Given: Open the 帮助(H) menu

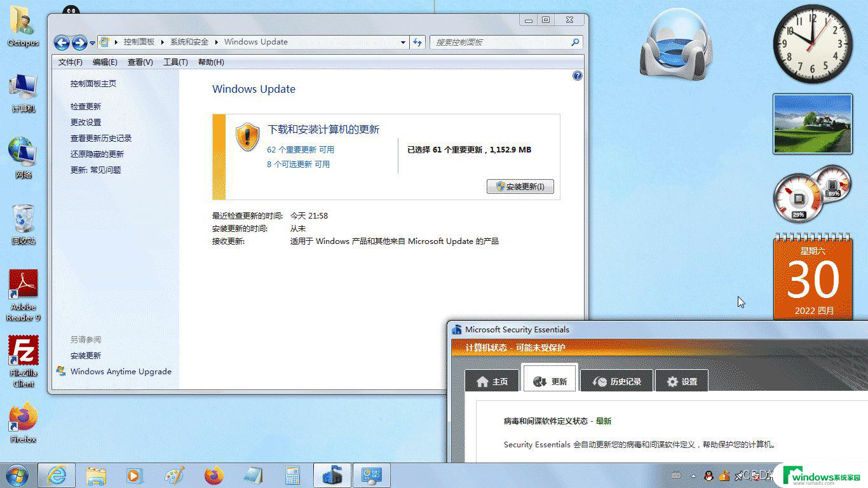Looking at the screenshot, I should point(211,62).
